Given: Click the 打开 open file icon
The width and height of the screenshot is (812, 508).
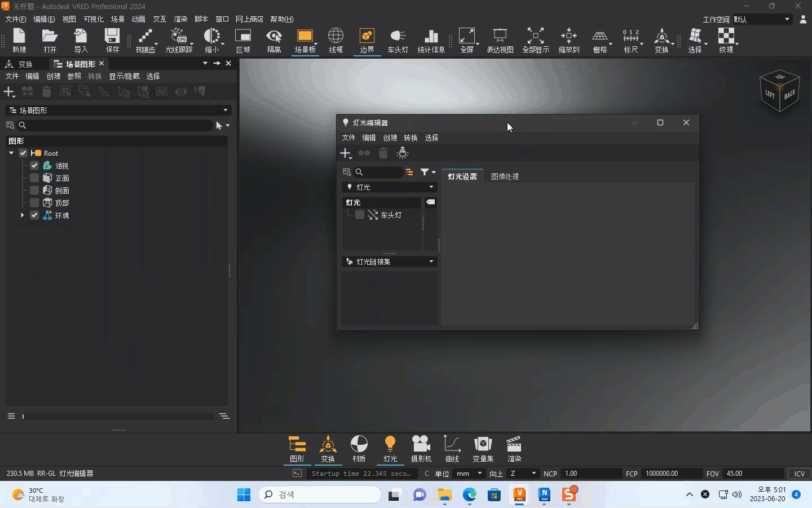Looking at the screenshot, I should [x=50, y=41].
